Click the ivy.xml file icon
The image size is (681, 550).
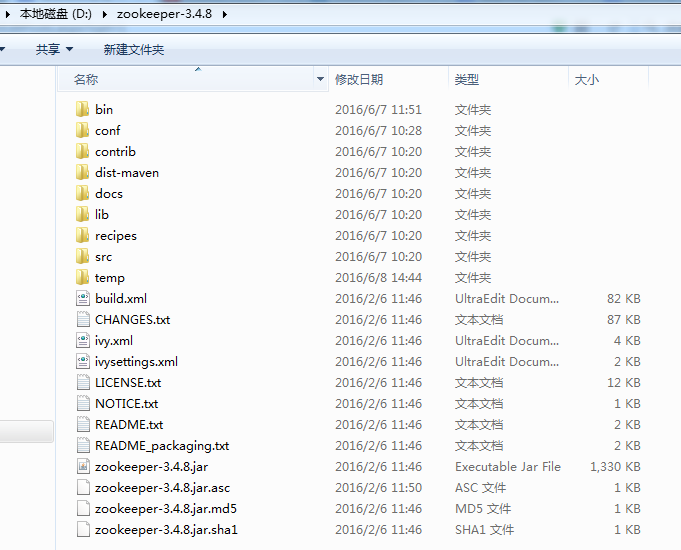coord(83,340)
